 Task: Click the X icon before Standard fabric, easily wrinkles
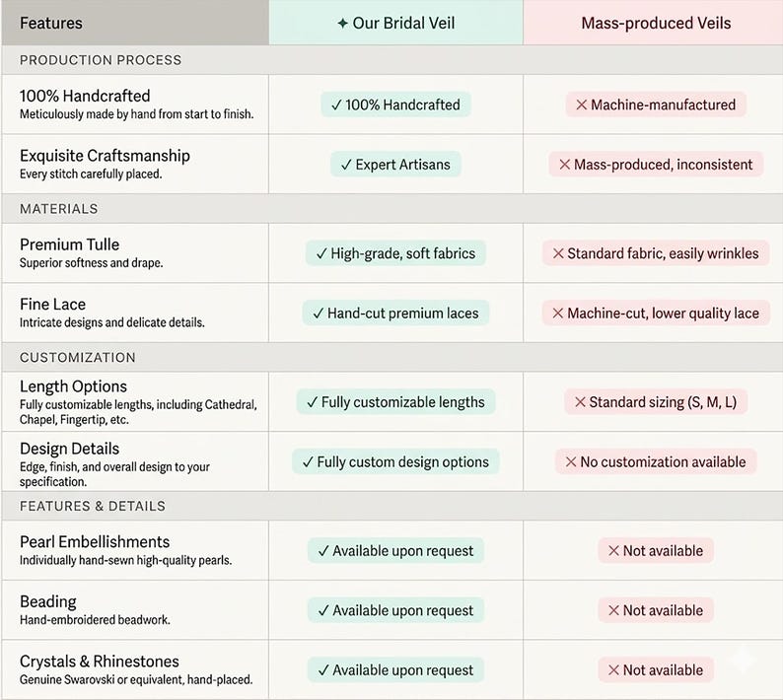point(558,253)
